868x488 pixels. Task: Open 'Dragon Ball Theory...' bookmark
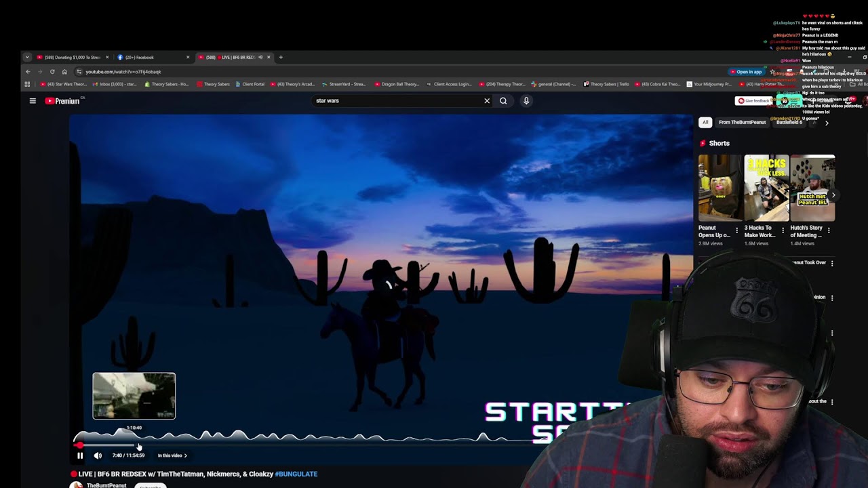pos(397,84)
